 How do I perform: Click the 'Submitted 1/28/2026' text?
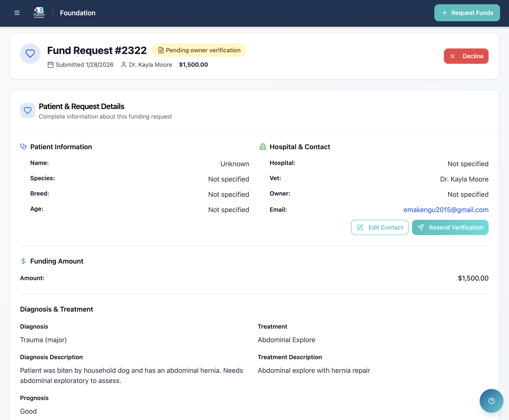pyautogui.click(x=84, y=65)
